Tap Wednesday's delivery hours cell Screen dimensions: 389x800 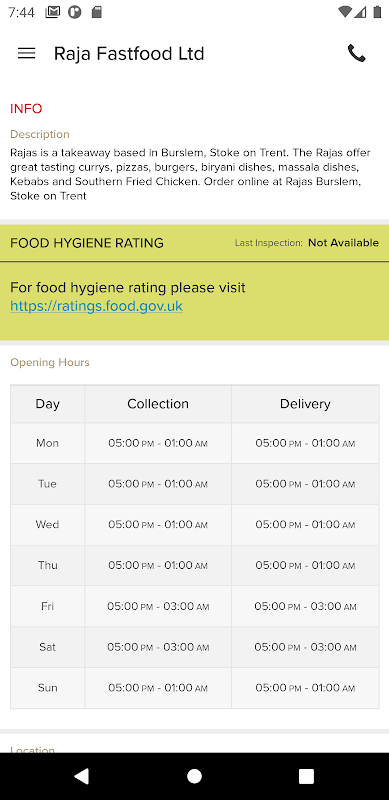[305, 525]
